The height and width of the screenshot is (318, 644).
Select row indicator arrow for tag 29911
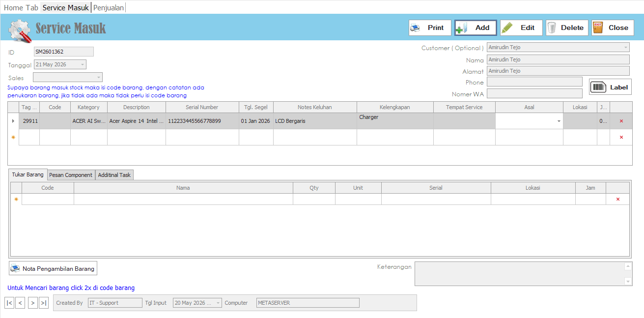(13, 121)
